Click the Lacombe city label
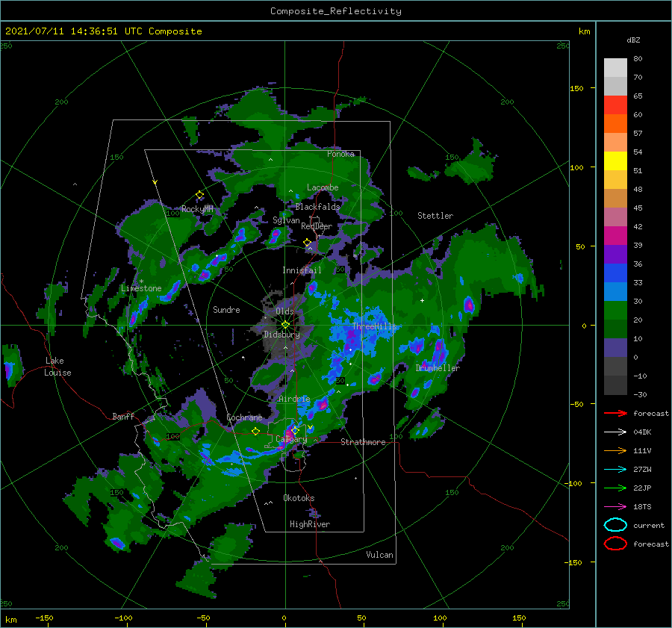This screenshot has width=672, height=628. click(323, 187)
